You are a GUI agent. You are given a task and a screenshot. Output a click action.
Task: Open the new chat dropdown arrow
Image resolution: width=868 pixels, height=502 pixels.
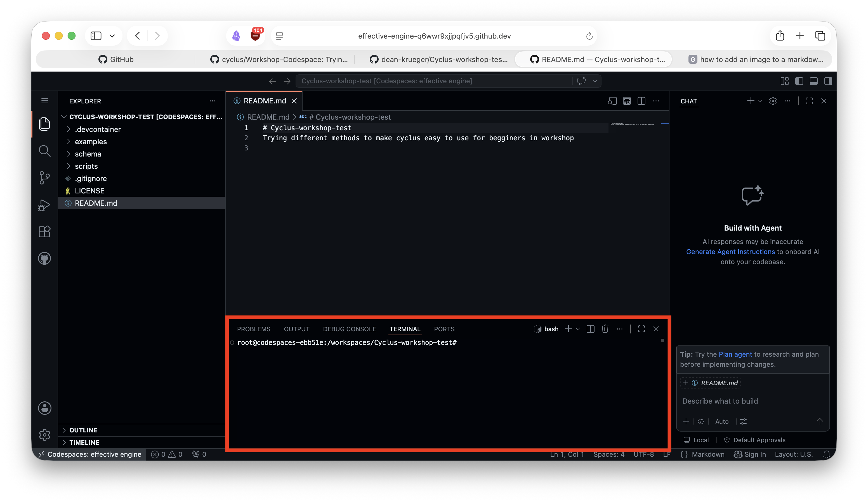(760, 101)
